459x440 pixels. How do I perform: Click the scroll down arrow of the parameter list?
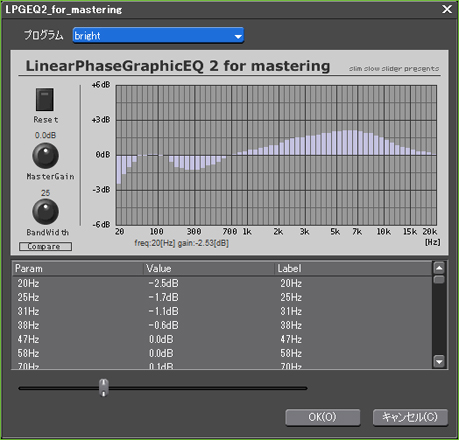[x=439, y=361]
